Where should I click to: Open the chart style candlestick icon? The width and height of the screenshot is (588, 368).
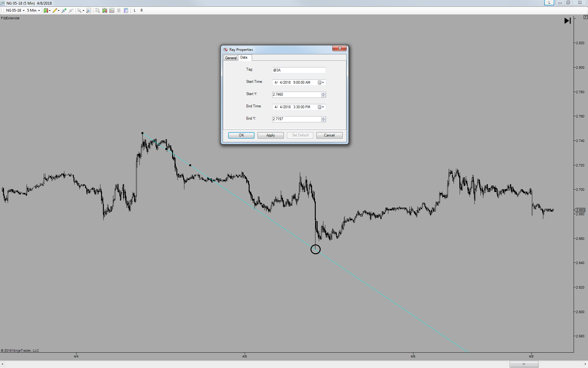[x=46, y=10]
